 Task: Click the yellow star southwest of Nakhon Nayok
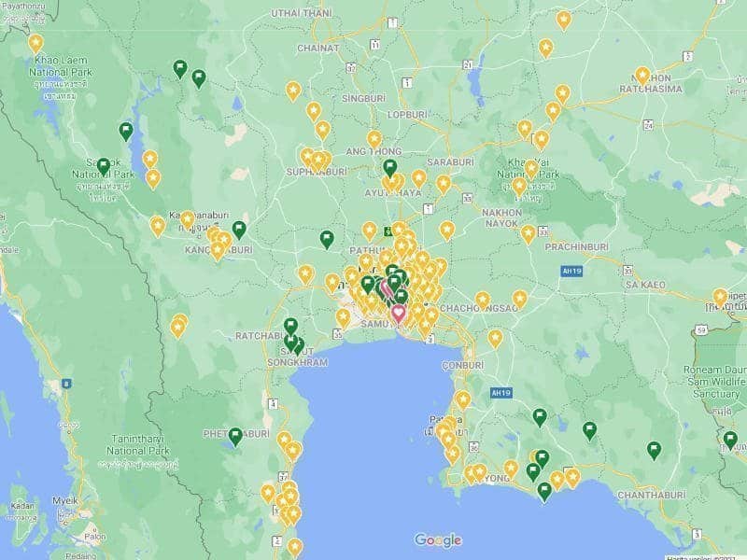coord(447,229)
